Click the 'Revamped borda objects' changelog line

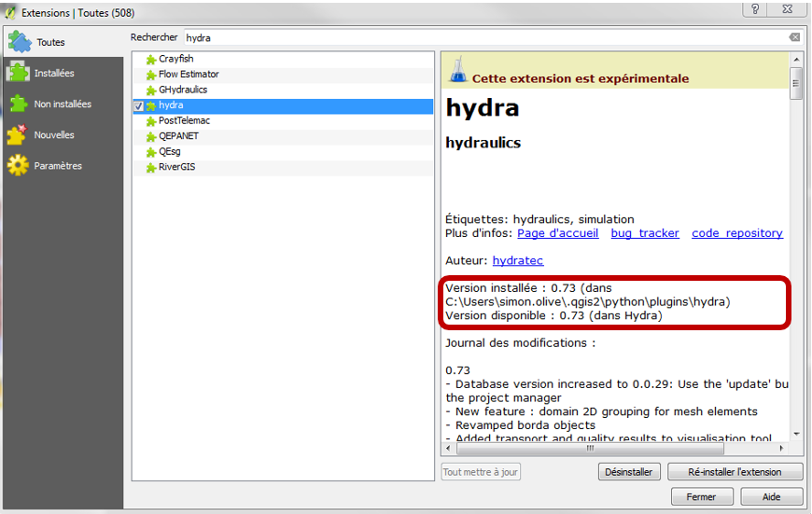pyautogui.click(x=521, y=425)
